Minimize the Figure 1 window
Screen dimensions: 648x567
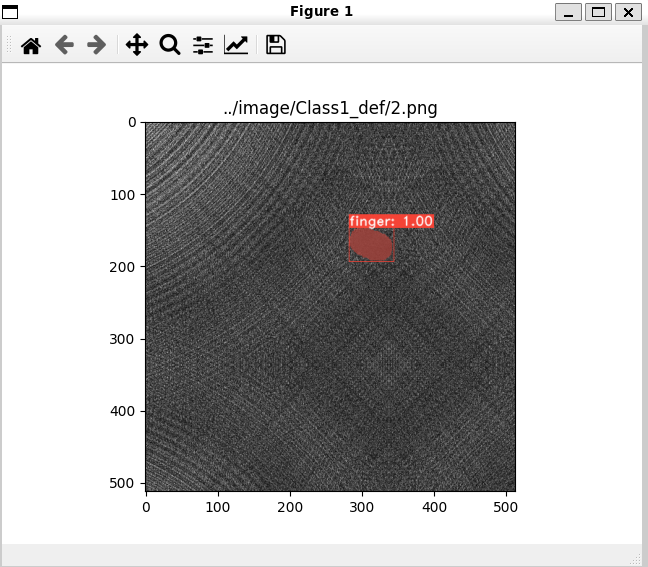pyautogui.click(x=569, y=12)
